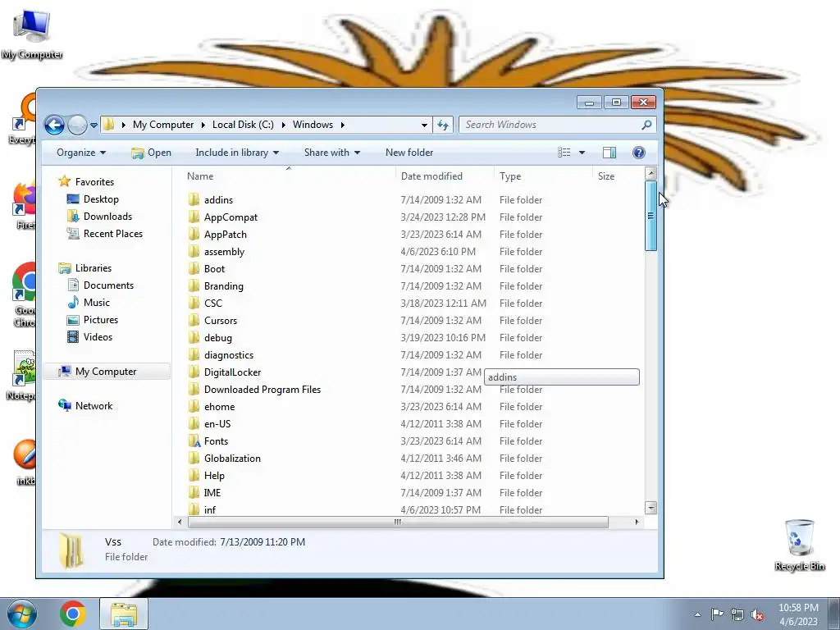Select the ehome folder
The width and height of the screenshot is (840, 630).
pyautogui.click(x=219, y=407)
